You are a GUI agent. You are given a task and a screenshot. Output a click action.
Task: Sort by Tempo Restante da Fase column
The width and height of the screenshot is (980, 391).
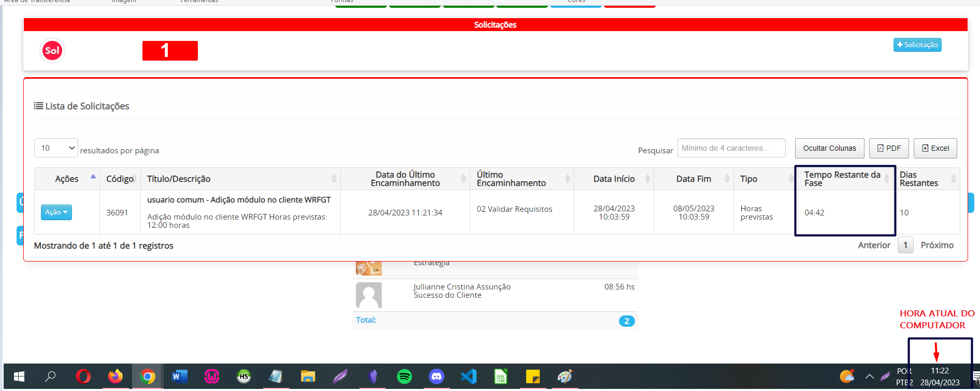tap(842, 179)
